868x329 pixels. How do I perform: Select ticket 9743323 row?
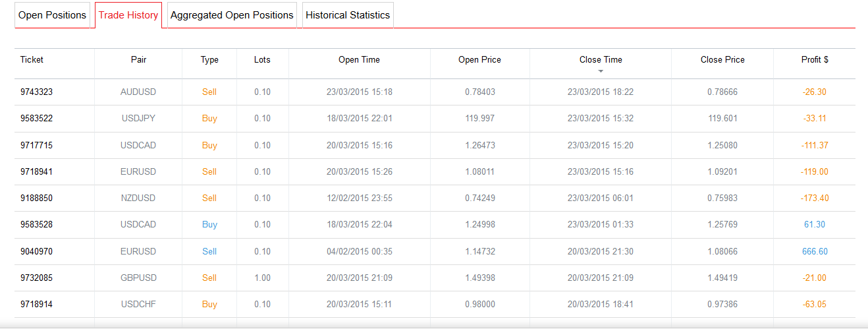36,92
